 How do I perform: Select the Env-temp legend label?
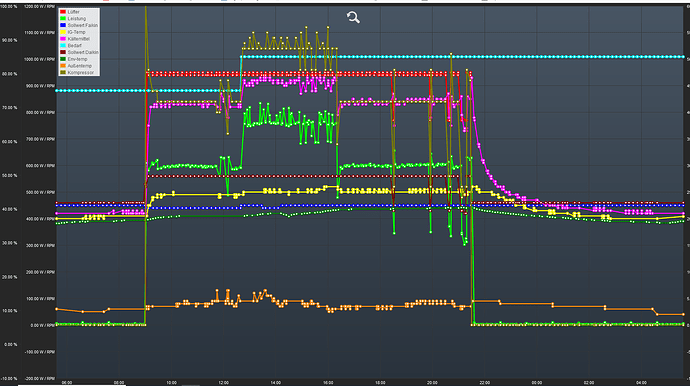[77, 59]
